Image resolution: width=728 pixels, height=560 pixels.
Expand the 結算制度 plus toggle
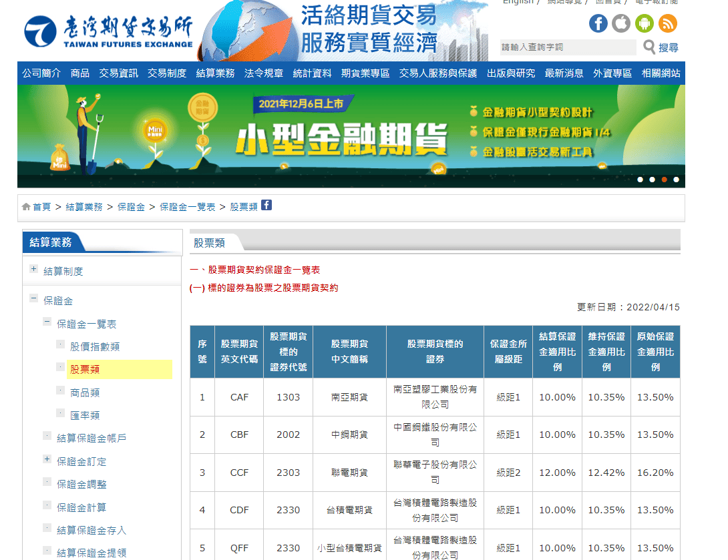pyautogui.click(x=33, y=268)
